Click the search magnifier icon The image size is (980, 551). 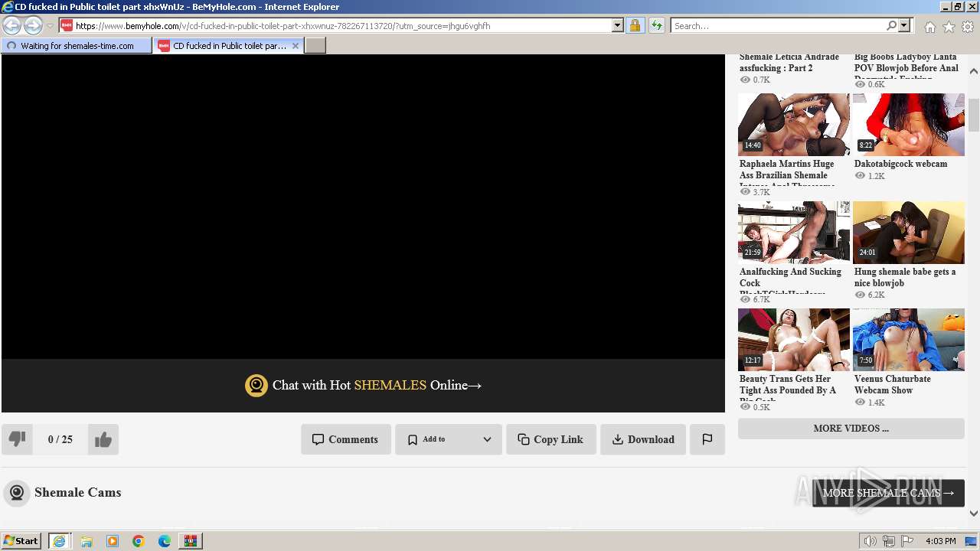[x=891, y=25]
